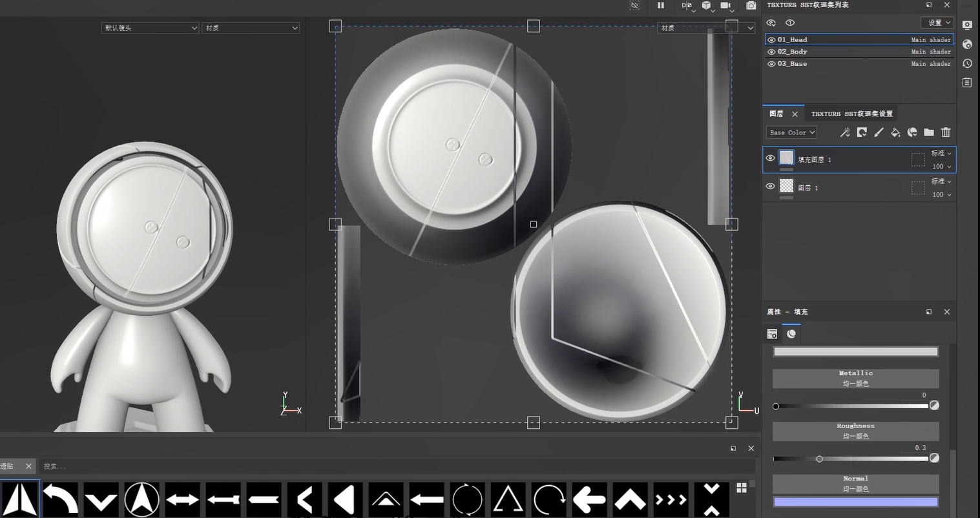The width and height of the screenshot is (980, 518).
Task: Click the Normal purple color swatch
Action: pyautogui.click(x=855, y=502)
